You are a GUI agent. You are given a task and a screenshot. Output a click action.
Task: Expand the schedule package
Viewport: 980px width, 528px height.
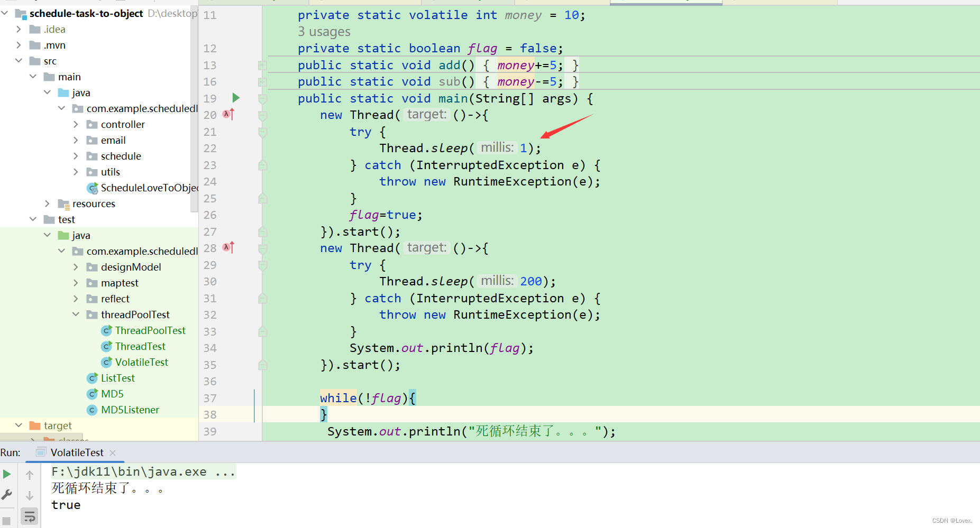[76, 156]
